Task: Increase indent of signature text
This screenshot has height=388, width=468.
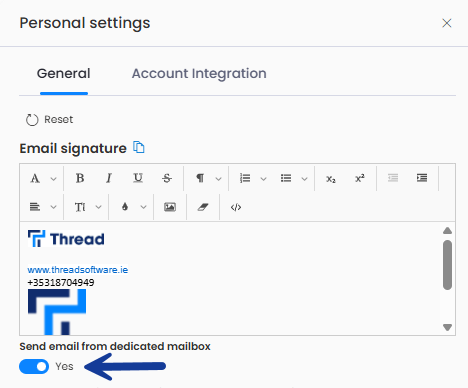Action: pos(422,178)
